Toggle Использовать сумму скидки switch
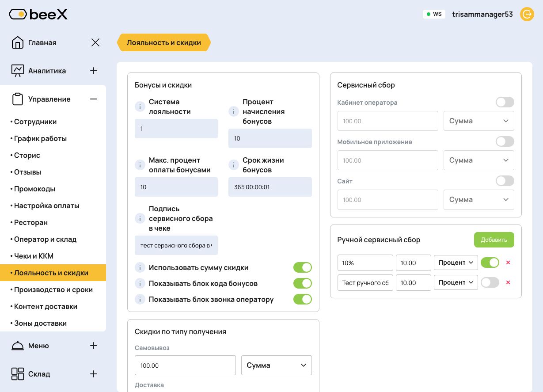543x392 pixels. point(303,267)
